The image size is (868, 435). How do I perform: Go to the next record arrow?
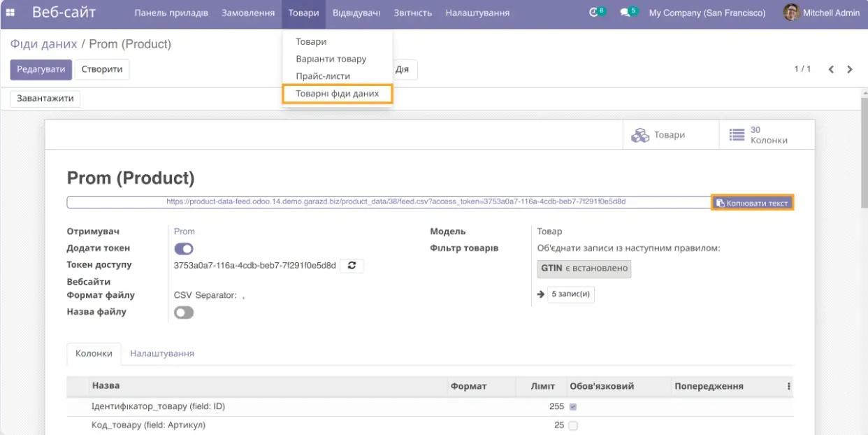(850, 69)
